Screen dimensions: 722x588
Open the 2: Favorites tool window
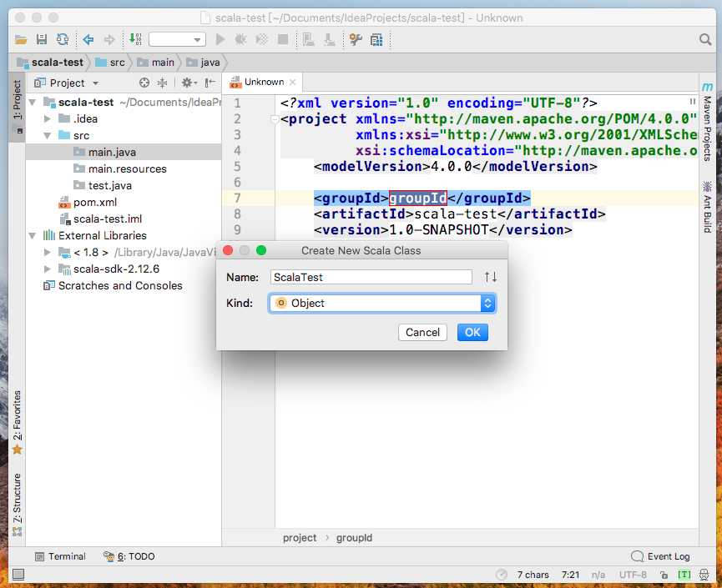tap(17, 421)
